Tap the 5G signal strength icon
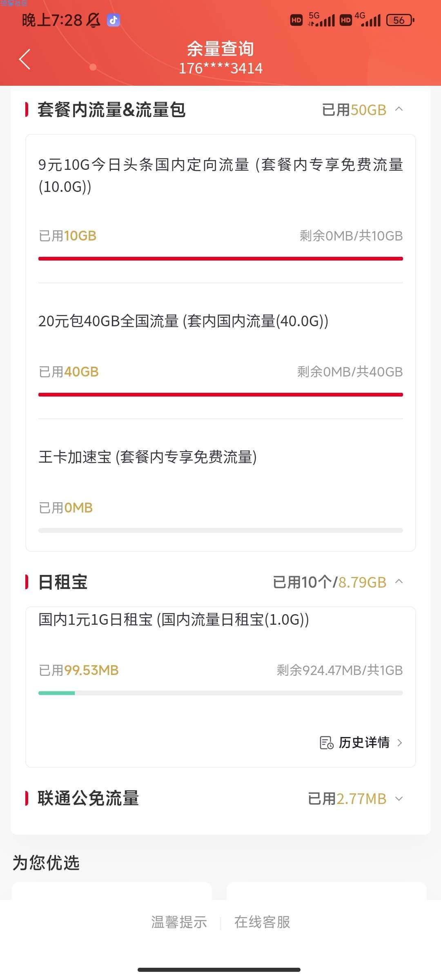 (321, 20)
